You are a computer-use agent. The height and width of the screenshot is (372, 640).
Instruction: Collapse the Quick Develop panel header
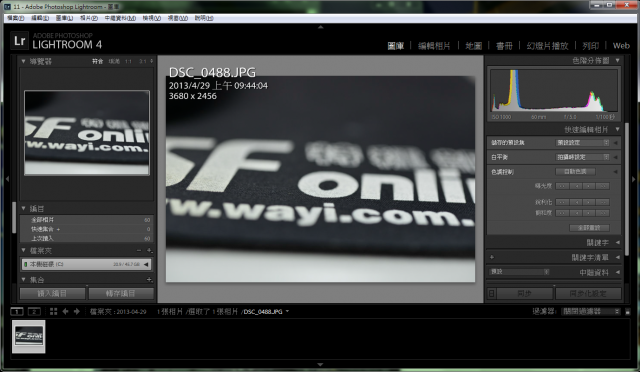click(618, 129)
